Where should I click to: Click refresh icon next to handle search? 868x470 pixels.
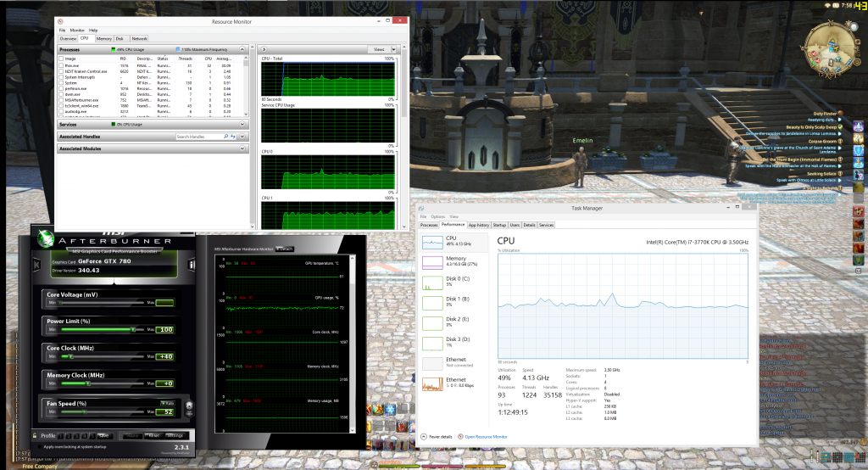tap(233, 137)
